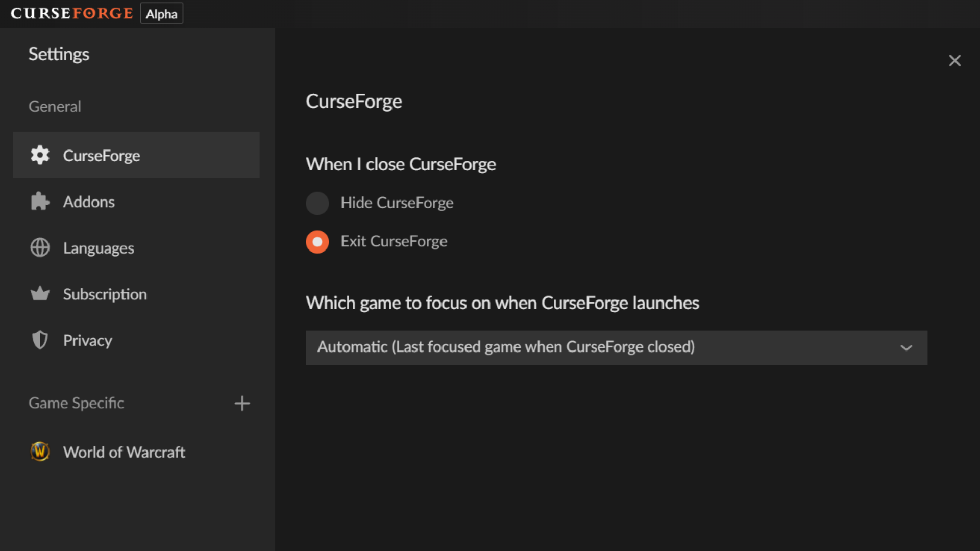Click the Settings title text
Viewport: 980px width, 551px height.
59,54
